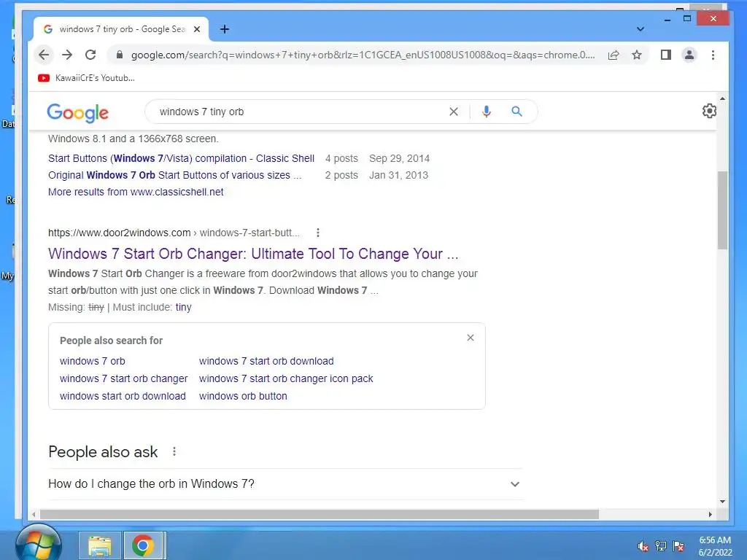
Task: Open Original Windows 7 Orb Start Buttons link
Action: pyautogui.click(x=174, y=175)
